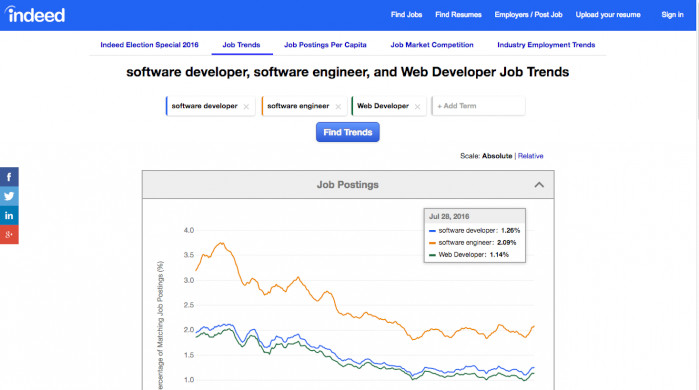Share on LinkedIn via sidebar icon

coord(9,215)
